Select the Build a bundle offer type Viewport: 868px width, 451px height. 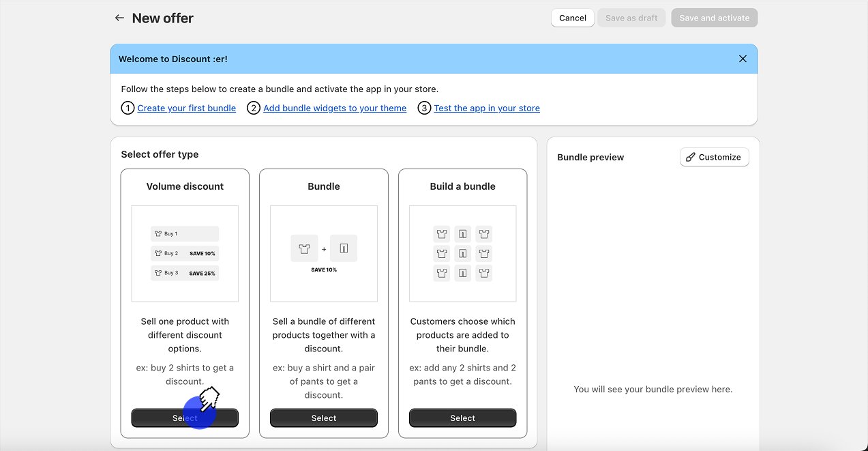(x=462, y=418)
